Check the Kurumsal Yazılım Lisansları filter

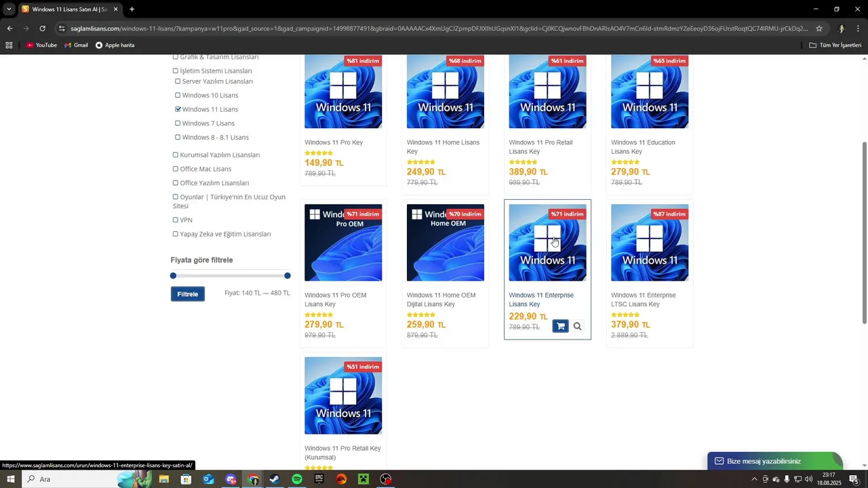pos(175,155)
